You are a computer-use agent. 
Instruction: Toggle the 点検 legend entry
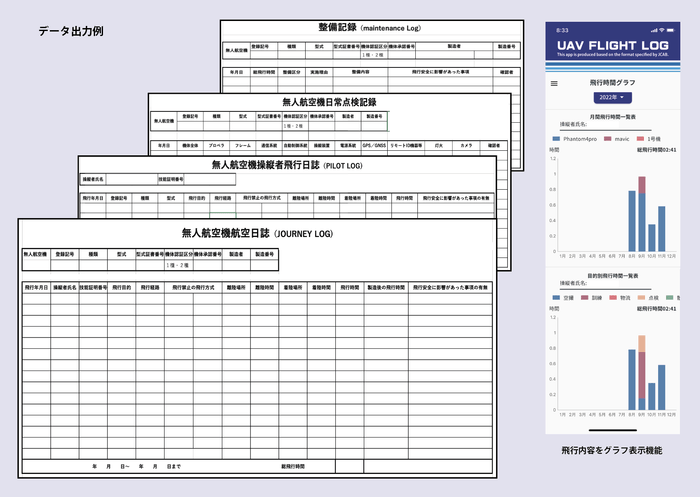(x=651, y=297)
